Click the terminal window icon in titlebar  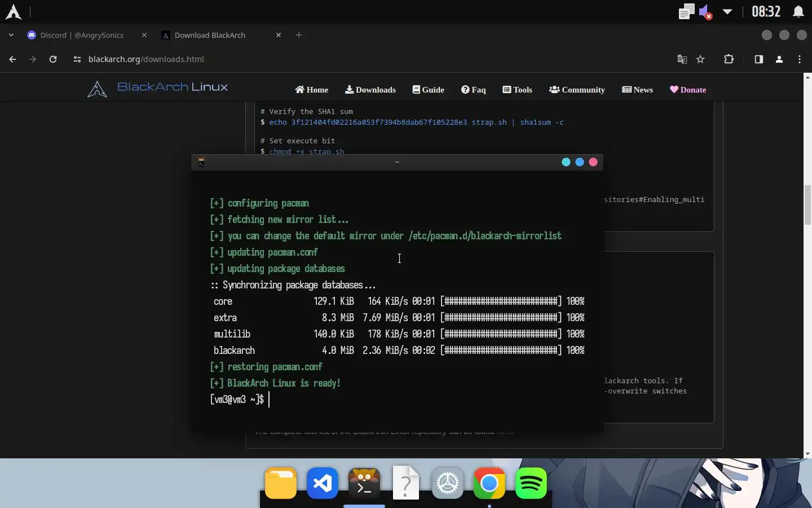tap(201, 162)
